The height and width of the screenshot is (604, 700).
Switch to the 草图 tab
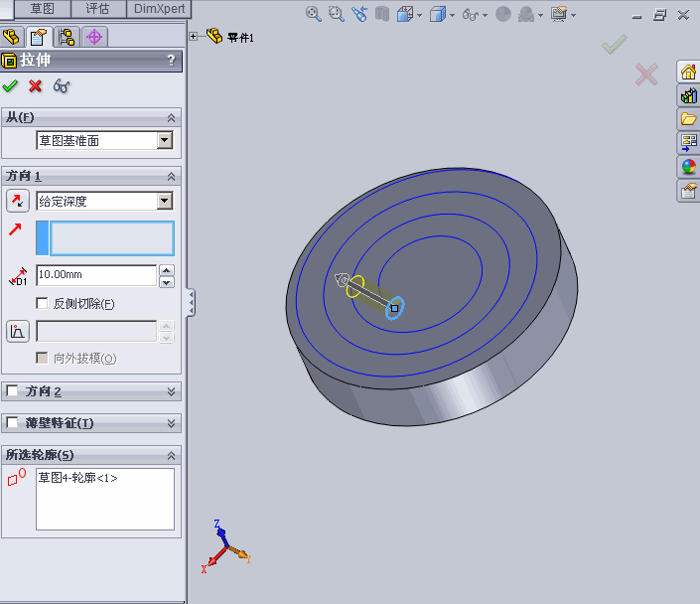pos(43,9)
